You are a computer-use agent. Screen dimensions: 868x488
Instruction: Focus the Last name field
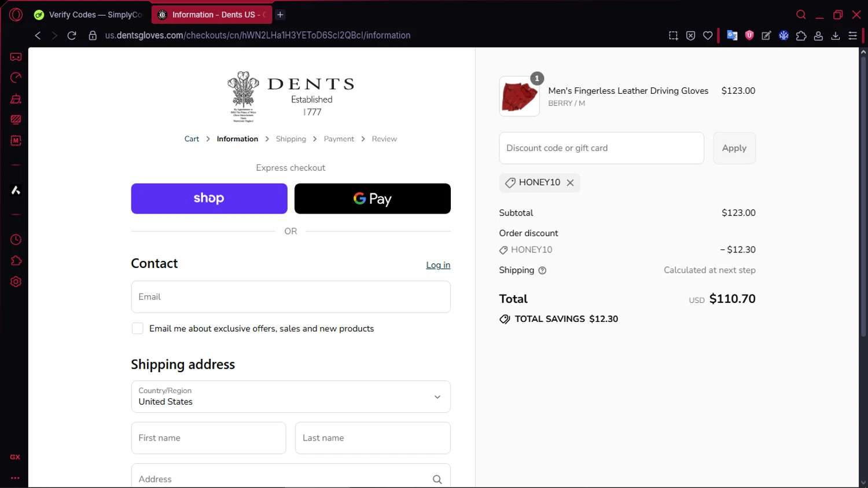tap(373, 438)
